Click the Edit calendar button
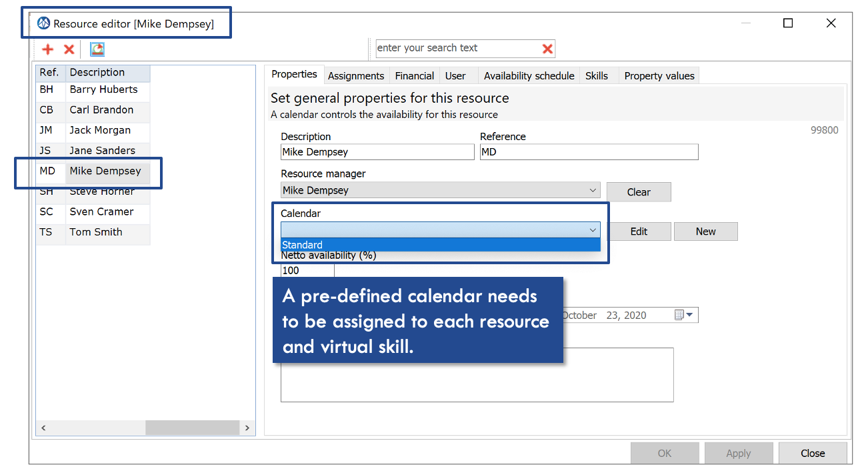The image size is (868, 475). (639, 231)
